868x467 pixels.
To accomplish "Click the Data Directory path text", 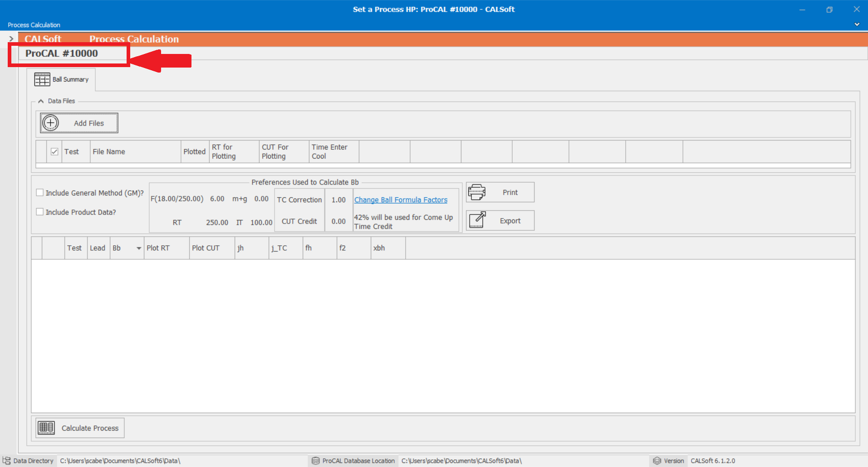I will click(120, 461).
